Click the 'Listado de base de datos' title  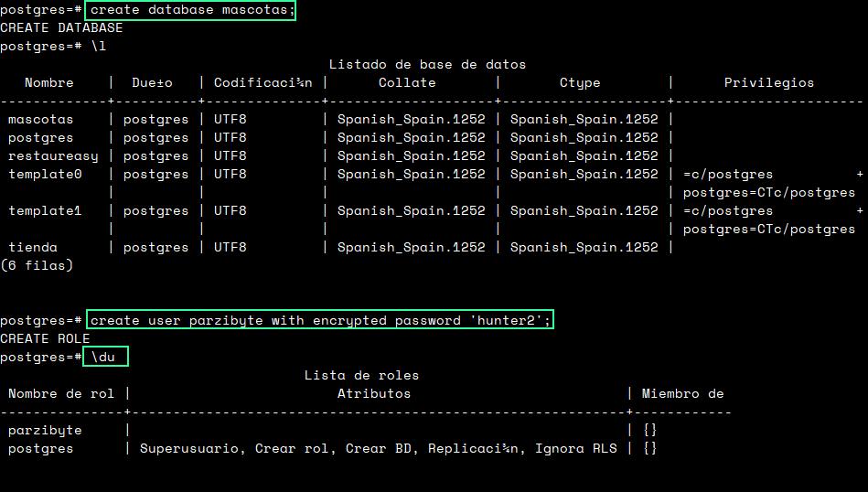[x=427, y=65]
